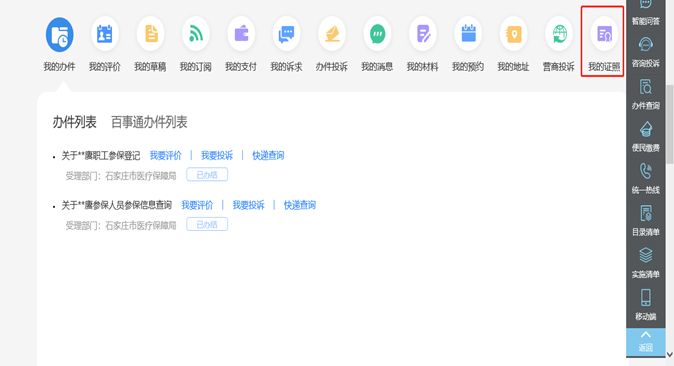674x366 pixels.
Task: Open the 我的证照 certificate icon
Action: point(604,34)
